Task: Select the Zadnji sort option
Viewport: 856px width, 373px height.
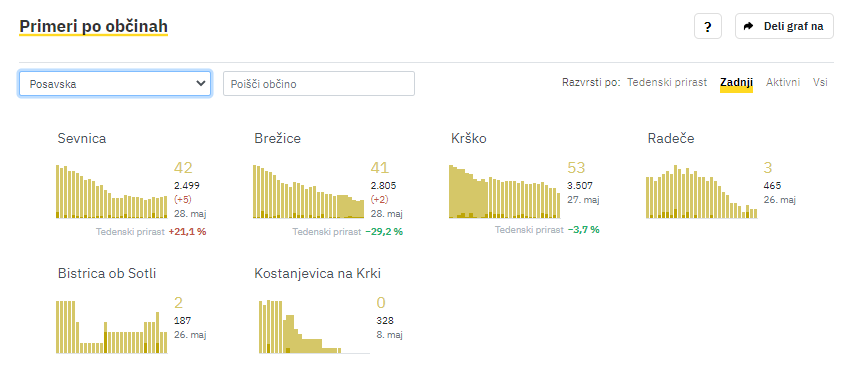Action: pyautogui.click(x=736, y=82)
